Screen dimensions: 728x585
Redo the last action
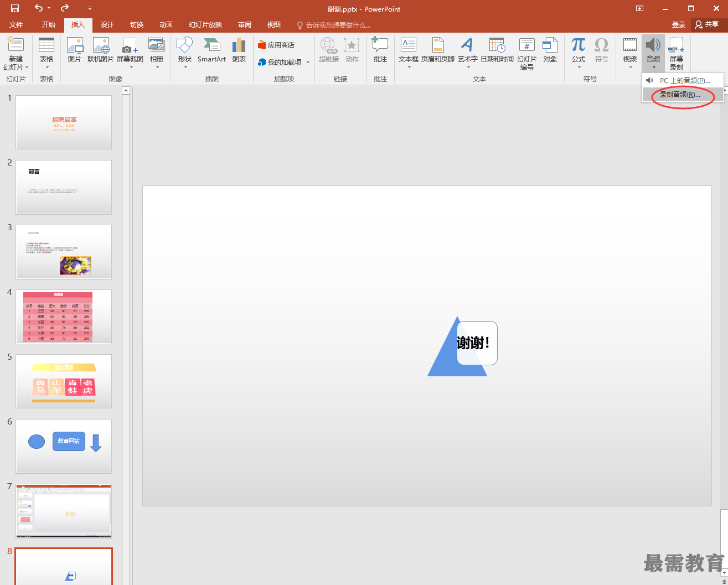pyautogui.click(x=65, y=8)
